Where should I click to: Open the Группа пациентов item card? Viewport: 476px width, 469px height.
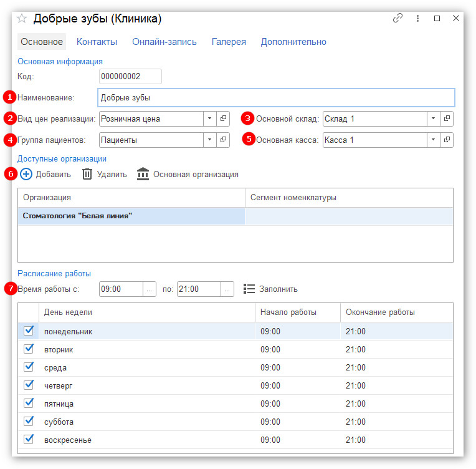click(x=223, y=140)
